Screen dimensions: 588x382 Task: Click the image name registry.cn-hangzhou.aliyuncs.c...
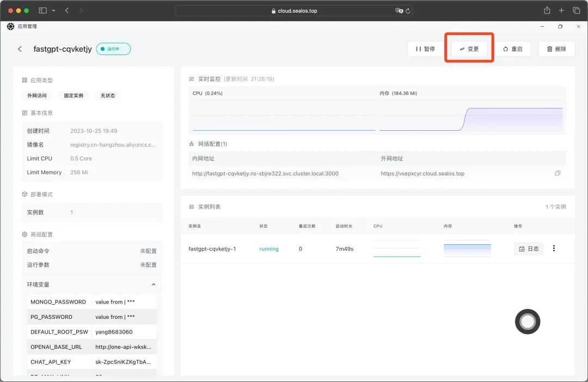coord(113,144)
